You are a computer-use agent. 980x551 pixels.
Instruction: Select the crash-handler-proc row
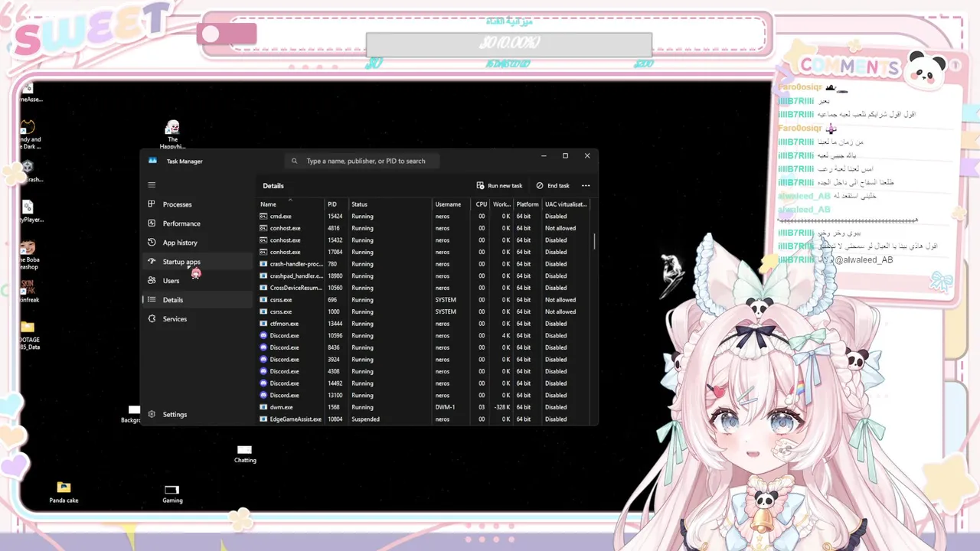tap(424, 264)
